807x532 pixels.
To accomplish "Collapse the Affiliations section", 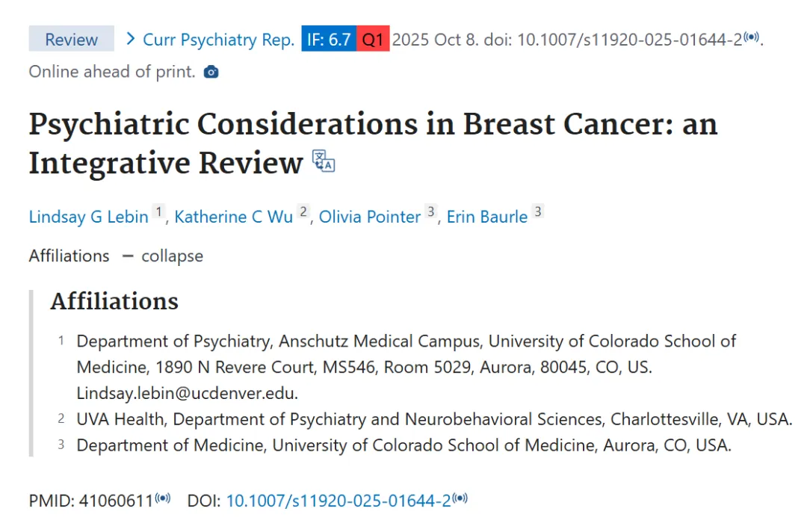I will click(x=163, y=256).
